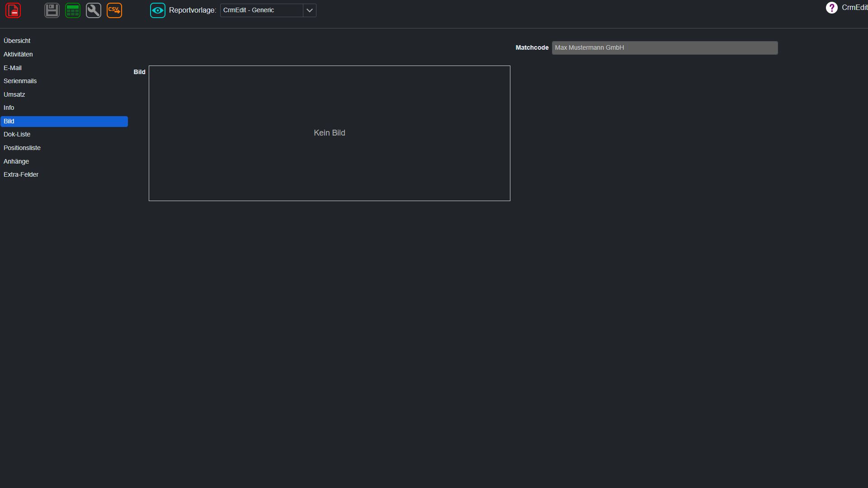Open the help question mark icon

pos(831,8)
